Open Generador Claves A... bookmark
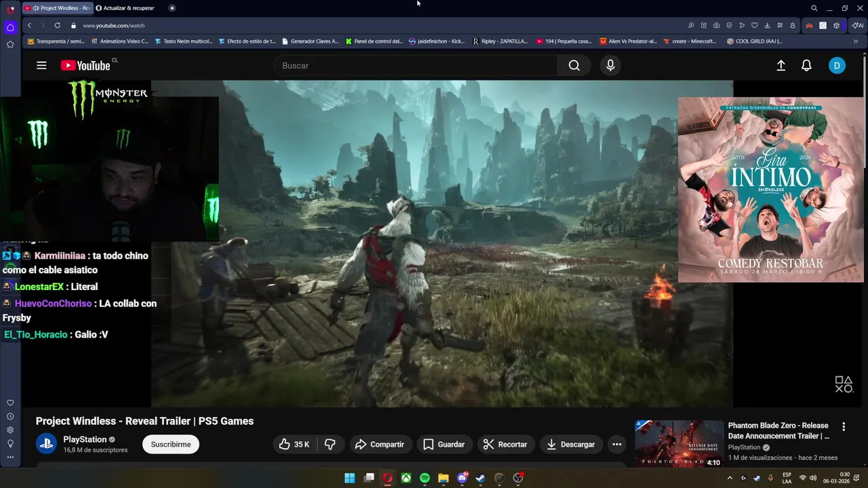Viewport: 868px width, 488px height. click(310, 41)
